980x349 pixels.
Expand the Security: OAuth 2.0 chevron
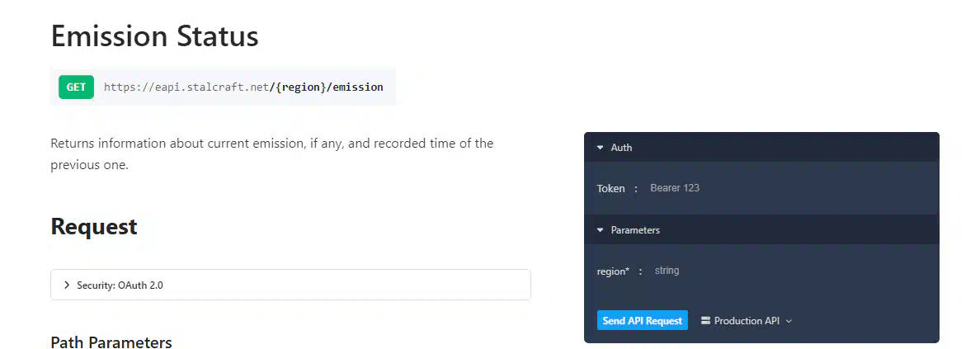click(67, 285)
